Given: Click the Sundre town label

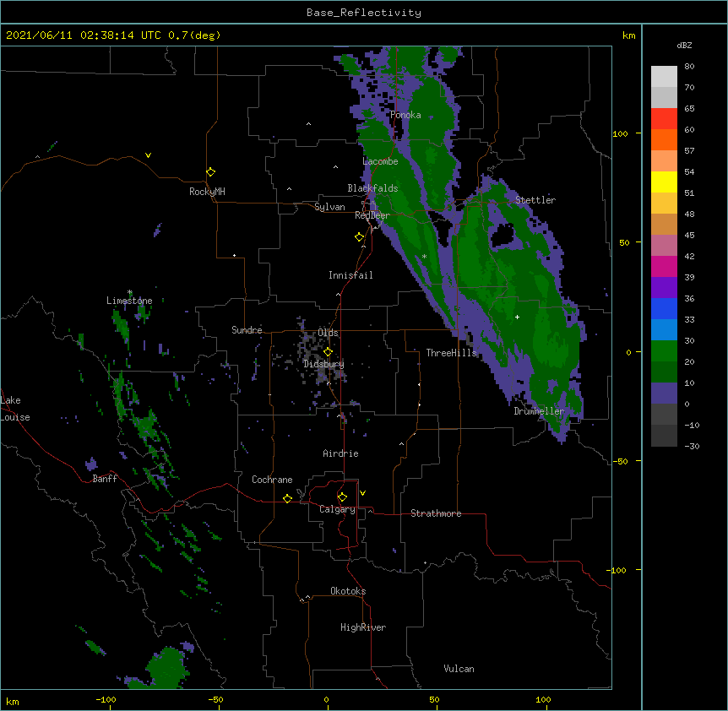Looking at the screenshot, I should point(247,330).
